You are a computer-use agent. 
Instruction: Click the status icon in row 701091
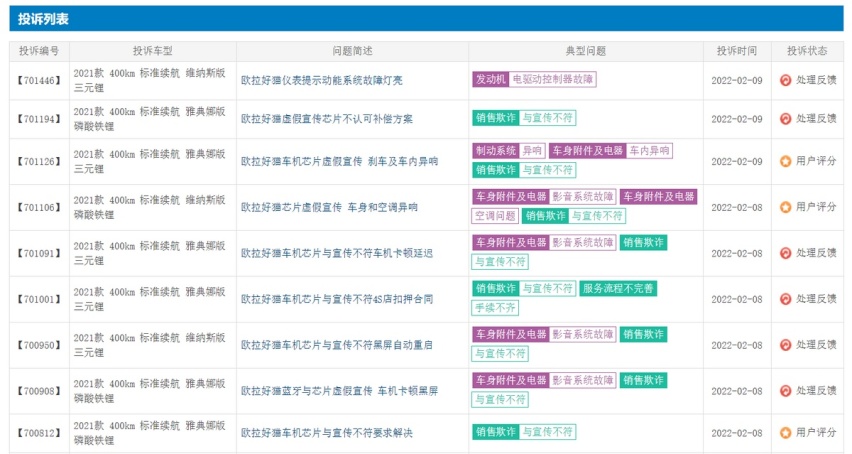pyautogui.click(x=785, y=253)
